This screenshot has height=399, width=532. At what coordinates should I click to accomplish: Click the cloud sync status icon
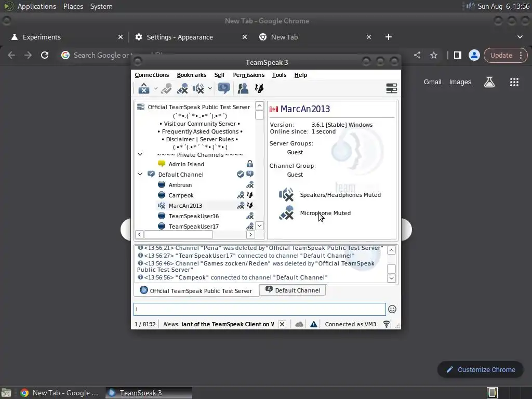(x=299, y=324)
